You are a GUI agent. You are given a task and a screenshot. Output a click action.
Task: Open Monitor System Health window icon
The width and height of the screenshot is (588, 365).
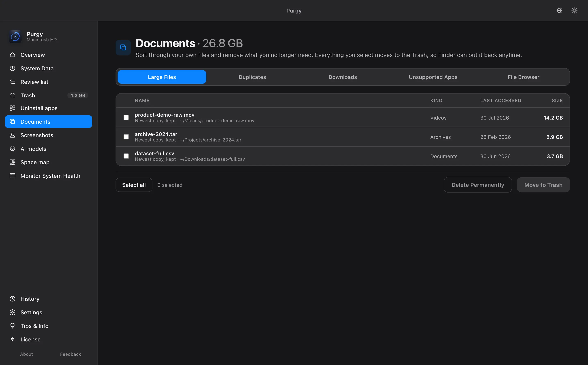[12, 176]
